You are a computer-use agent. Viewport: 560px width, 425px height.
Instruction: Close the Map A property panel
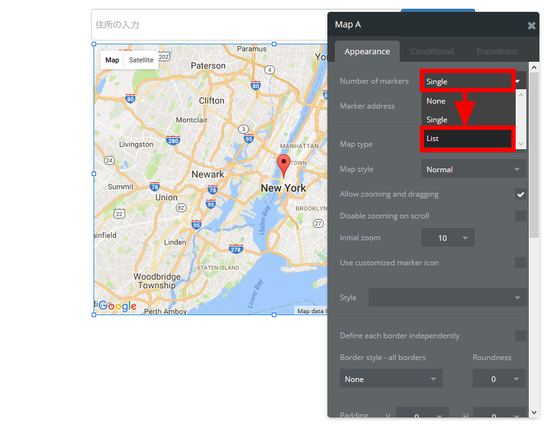(531, 25)
